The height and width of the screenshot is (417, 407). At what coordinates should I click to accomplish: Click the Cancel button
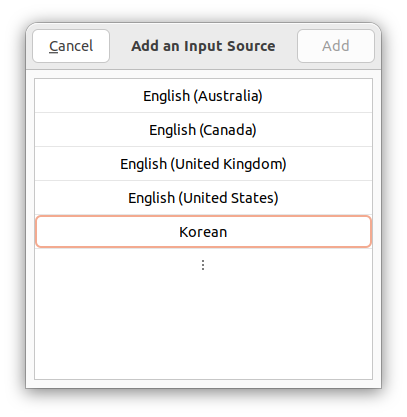coord(71,46)
